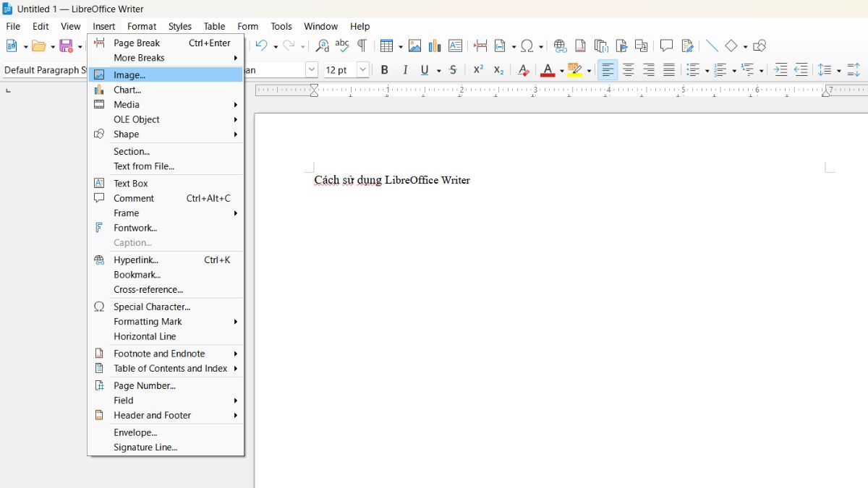Choose Page Number... from Insert menu
The image size is (868, 488).
(166, 385)
